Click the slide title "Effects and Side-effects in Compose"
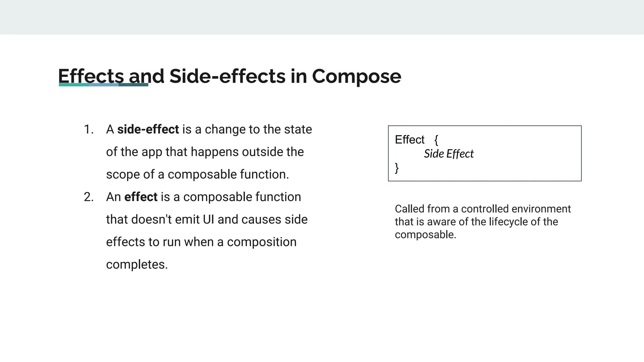The width and height of the screenshot is (644, 362). click(x=230, y=76)
